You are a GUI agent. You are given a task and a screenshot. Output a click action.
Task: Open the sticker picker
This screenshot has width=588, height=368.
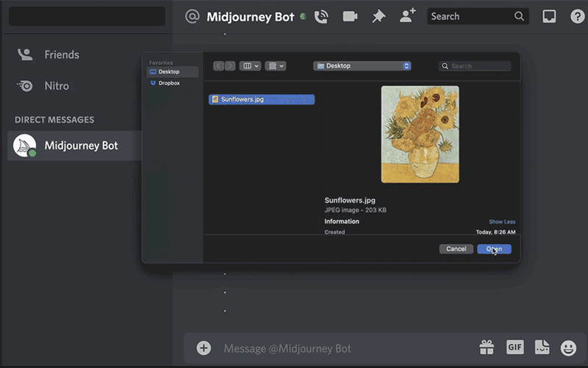542,347
